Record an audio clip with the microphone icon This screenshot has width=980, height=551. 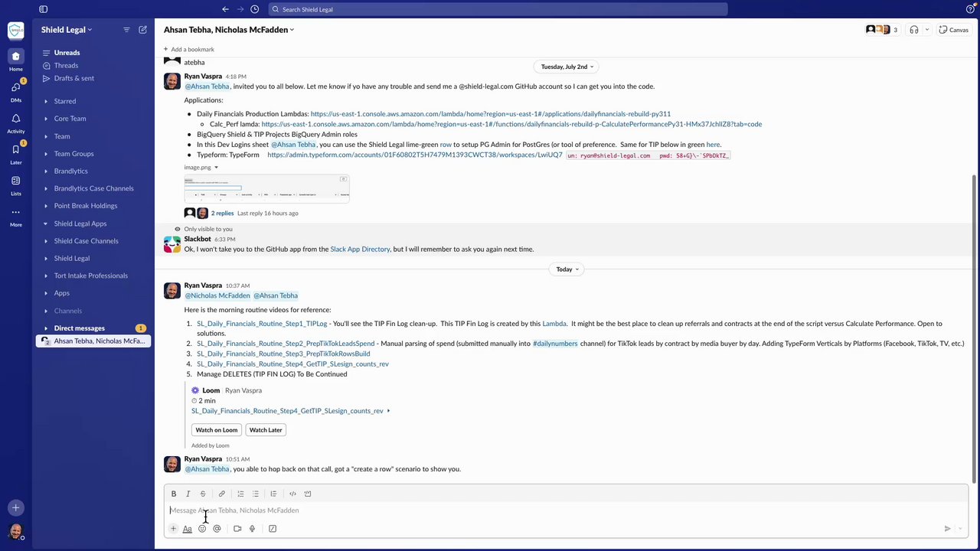252,529
